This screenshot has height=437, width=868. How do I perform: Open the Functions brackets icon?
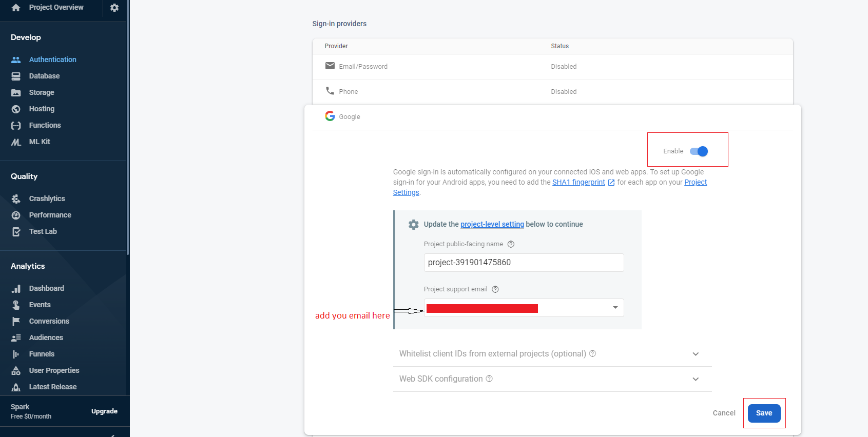tap(16, 125)
